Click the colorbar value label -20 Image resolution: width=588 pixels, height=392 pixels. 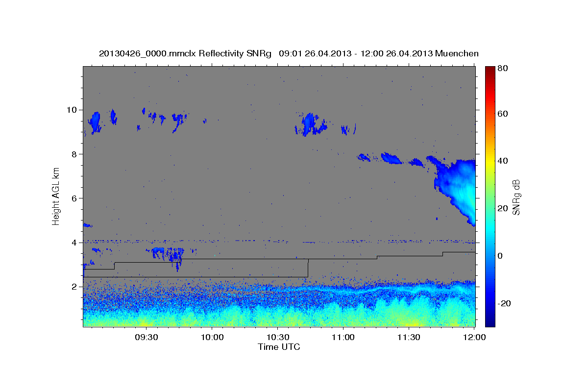[x=505, y=303]
